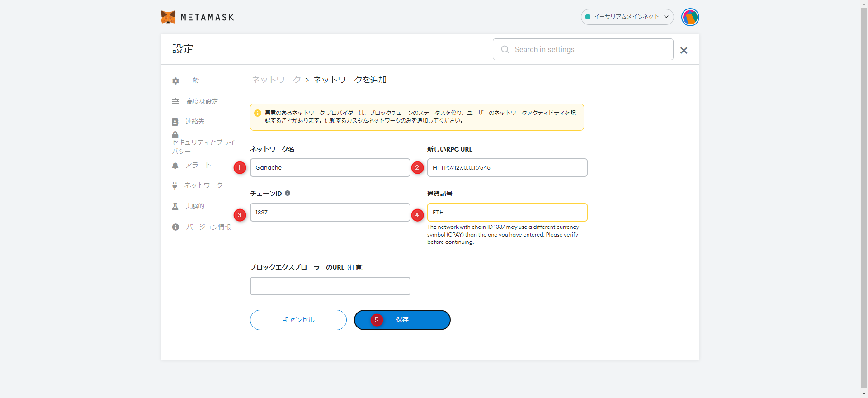Click the Security lock icon
This screenshot has height=398, width=868.
pyautogui.click(x=175, y=135)
